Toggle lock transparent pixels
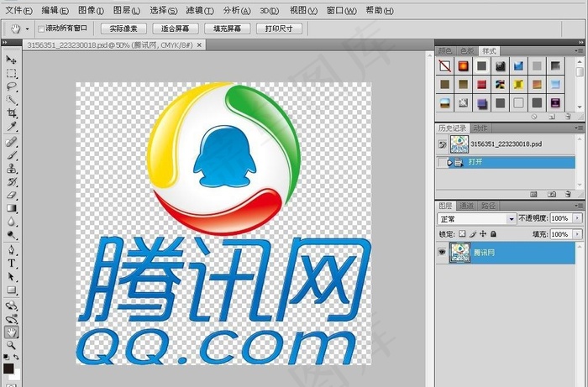Screen dimensions: 588x387 coord(462,234)
